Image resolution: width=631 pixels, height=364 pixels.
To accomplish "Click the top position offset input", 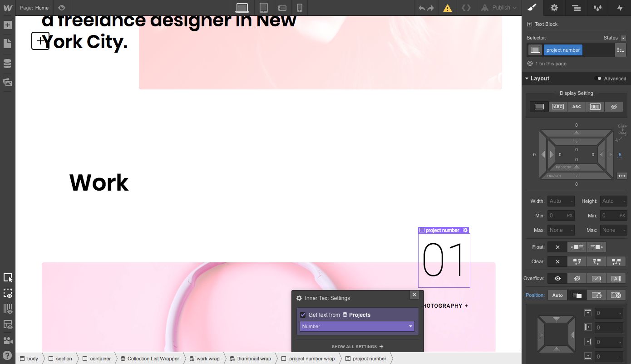I will (609, 313).
